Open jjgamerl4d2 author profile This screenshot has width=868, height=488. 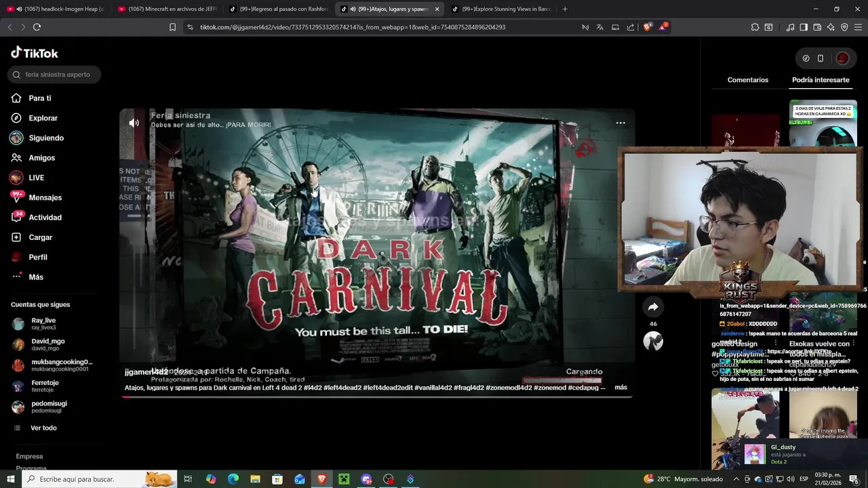click(146, 372)
